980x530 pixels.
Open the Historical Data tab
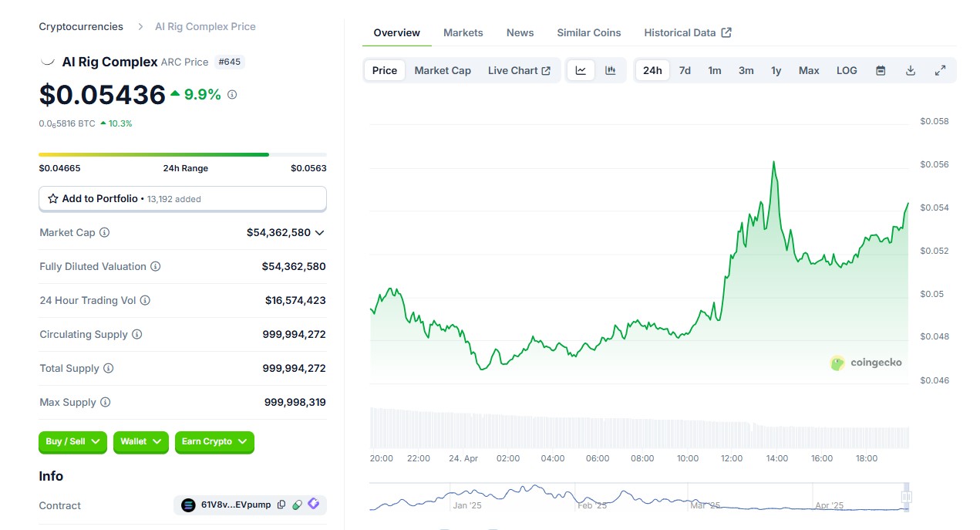(688, 32)
